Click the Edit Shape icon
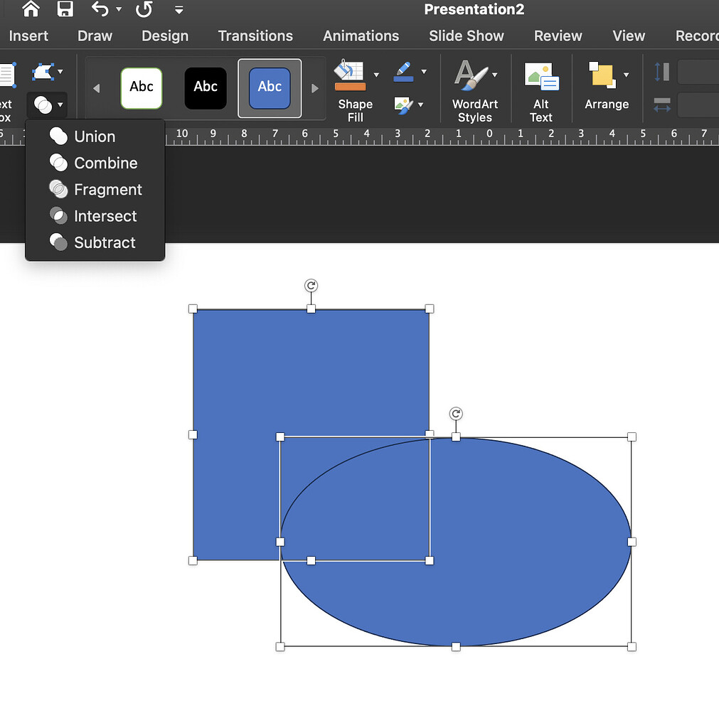 (43, 72)
